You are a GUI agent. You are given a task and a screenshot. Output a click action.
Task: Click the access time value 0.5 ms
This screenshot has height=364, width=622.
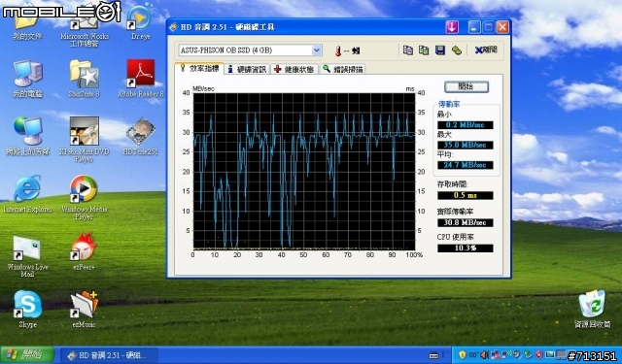[x=466, y=195]
